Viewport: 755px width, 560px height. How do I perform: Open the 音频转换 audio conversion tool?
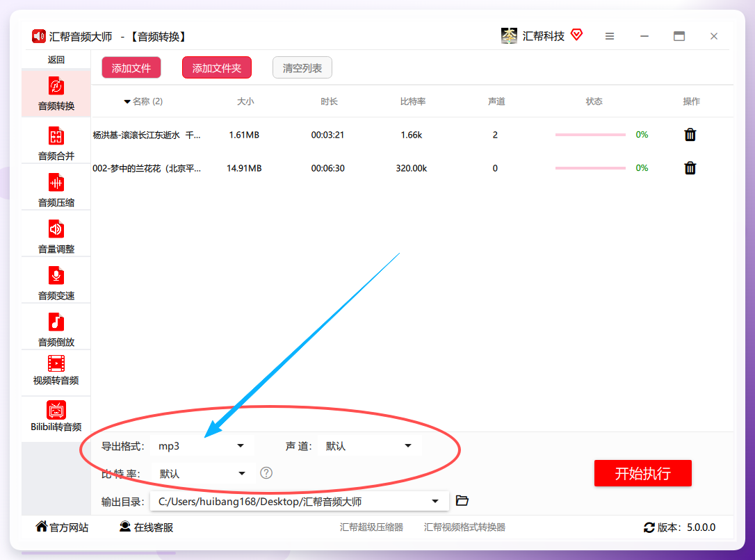[x=56, y=94]
